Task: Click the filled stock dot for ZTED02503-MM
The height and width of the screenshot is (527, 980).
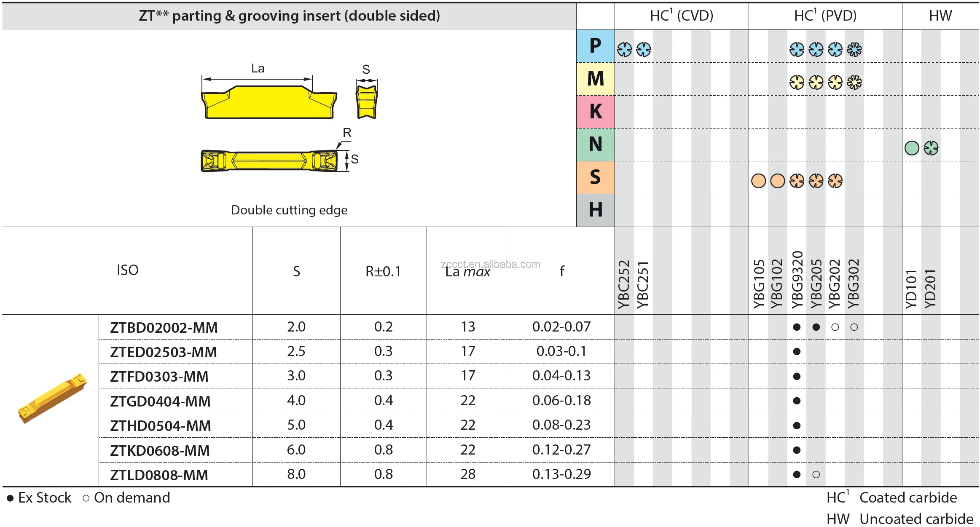Action: coord(797,351)
